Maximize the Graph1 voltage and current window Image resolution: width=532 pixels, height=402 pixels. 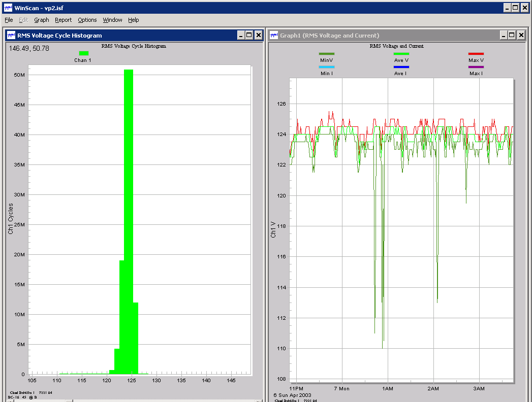[x=511, y=35]
